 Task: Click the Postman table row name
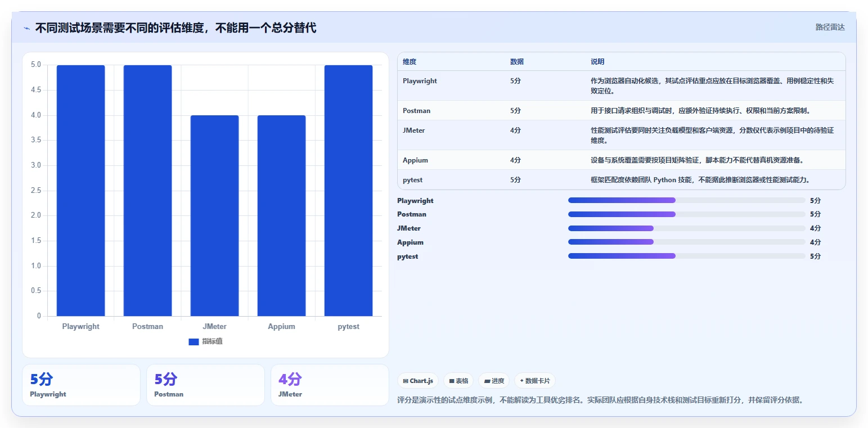click(416, 111)
